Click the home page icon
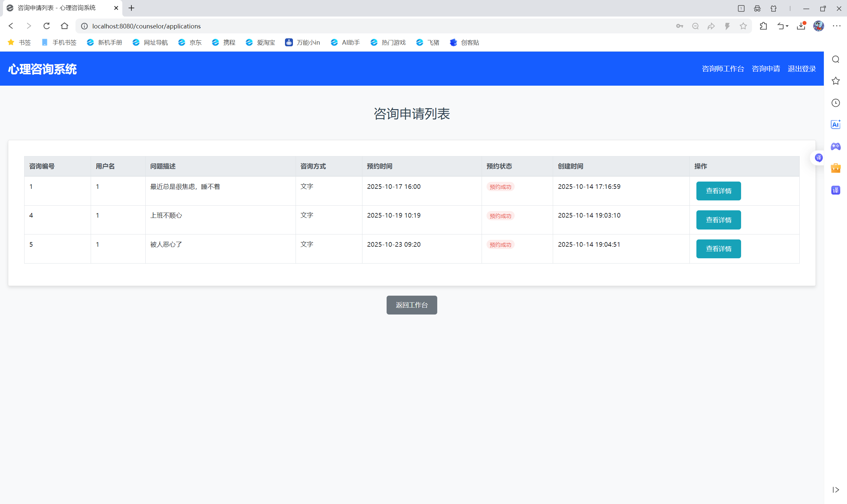This screenshot has width=847, height=504. pos(65,26)
